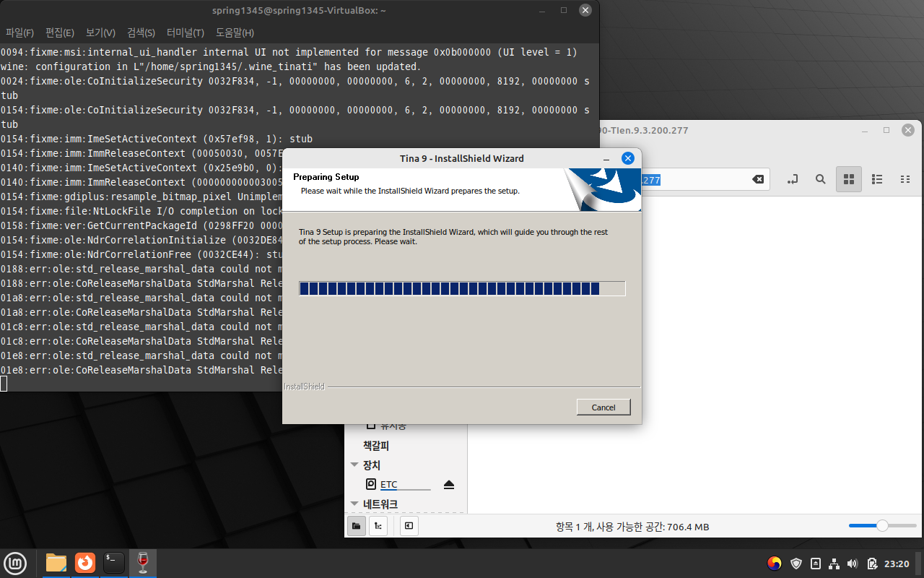Open the removable drives tray icon

pos(815,564)
